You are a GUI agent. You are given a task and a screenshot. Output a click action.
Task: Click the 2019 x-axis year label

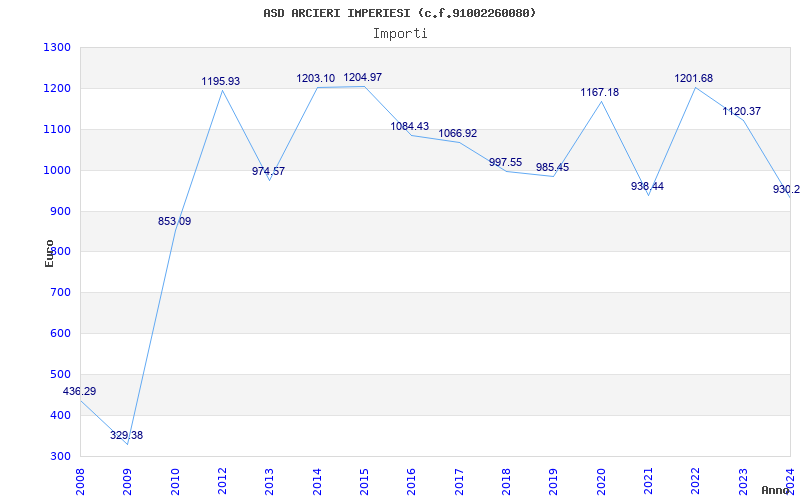[x=554, y=481]
